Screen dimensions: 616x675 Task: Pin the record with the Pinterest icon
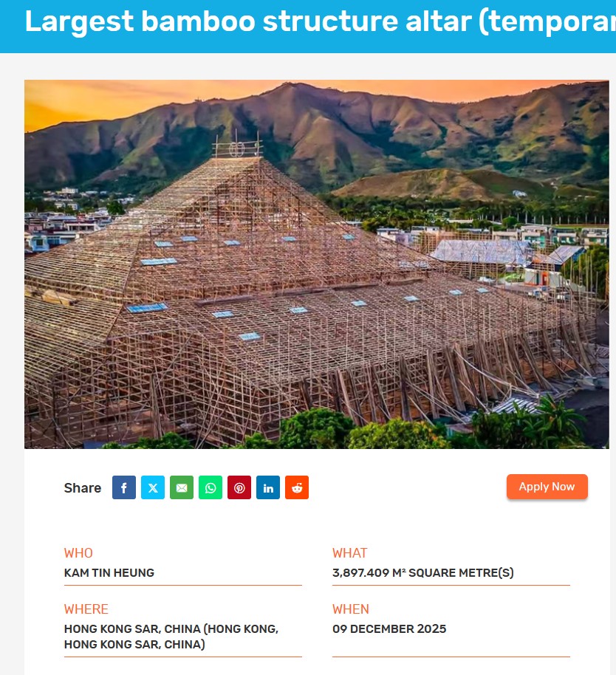(239, 487)
